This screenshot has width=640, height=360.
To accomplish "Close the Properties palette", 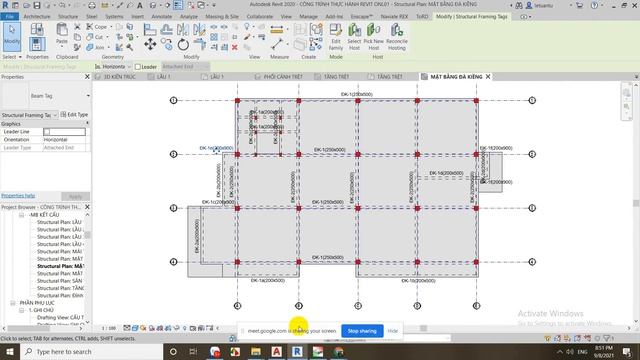I will [87, 77].
